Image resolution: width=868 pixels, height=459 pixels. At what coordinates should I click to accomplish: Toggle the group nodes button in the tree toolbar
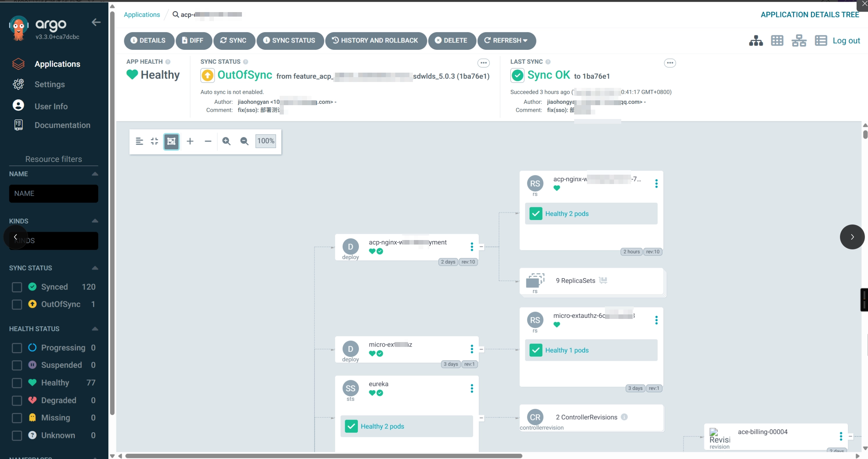(x=171, y=141)
